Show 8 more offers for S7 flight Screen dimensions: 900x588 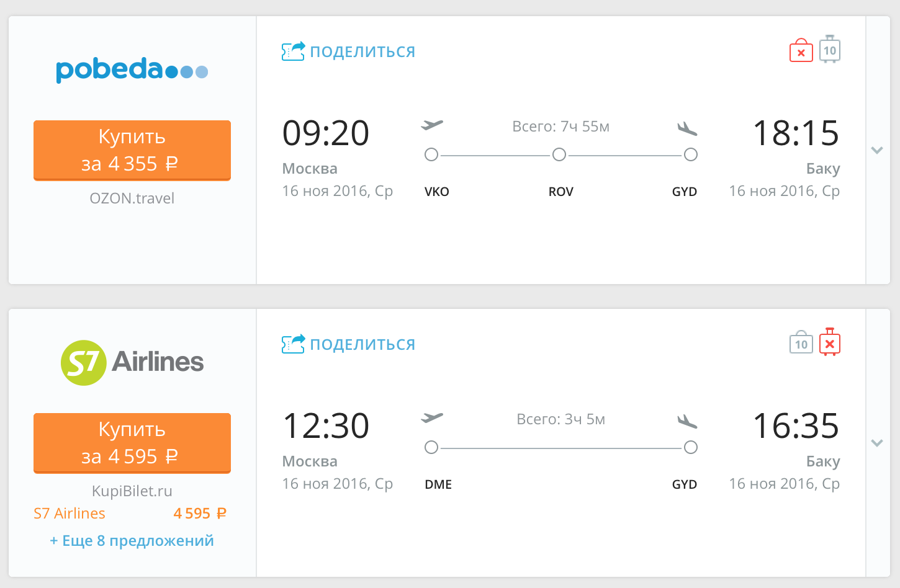132,540
